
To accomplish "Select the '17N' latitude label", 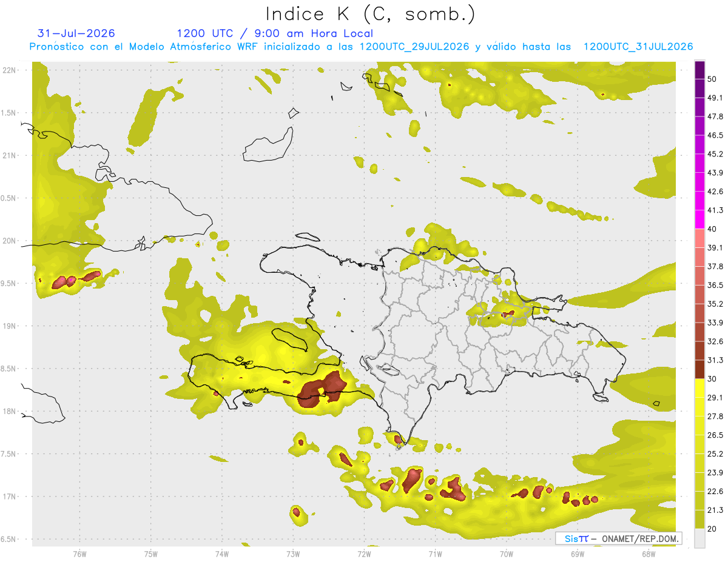I will click(9, 497).
